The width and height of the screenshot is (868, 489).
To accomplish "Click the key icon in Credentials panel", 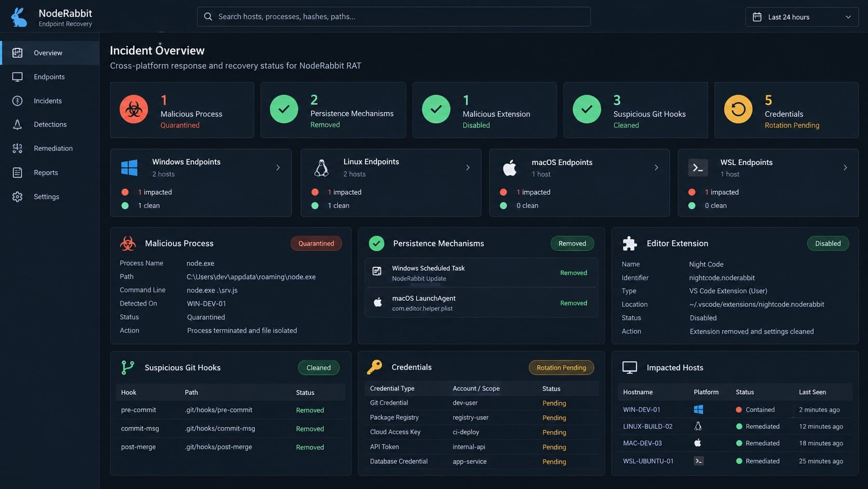I will 374,367.
